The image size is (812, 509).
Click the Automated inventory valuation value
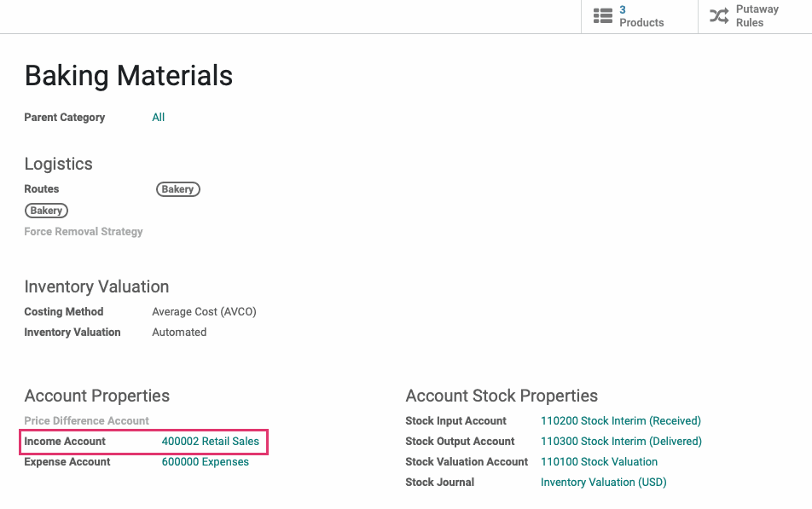pyautogui.click(x=179, y=333)
